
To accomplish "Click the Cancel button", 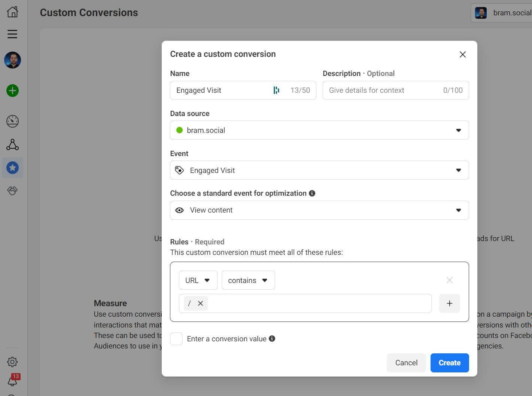I will 406,363.
